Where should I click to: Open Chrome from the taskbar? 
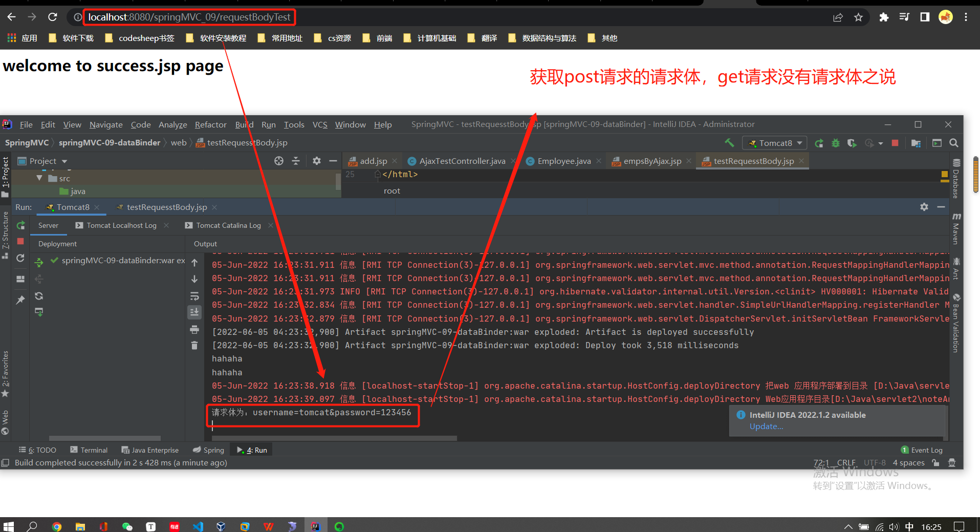(57, 526)
